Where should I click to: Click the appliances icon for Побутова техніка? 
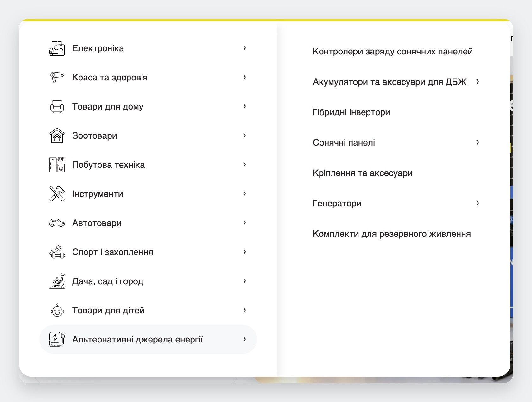(x=57, y=165)
